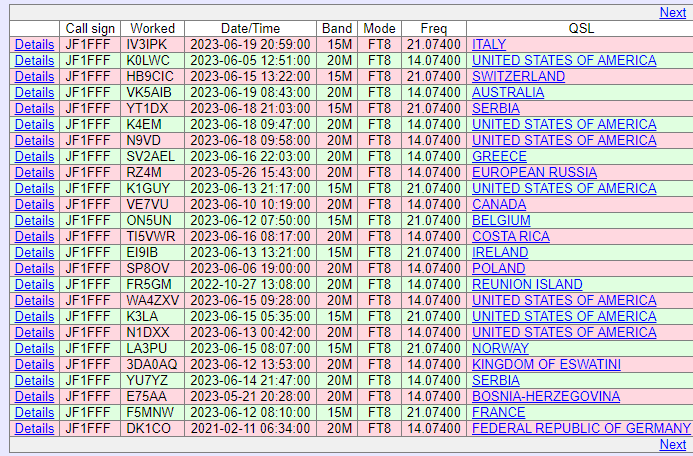Select the Call sign column header
The width and height of the screenshot is (693, 456).
[x=90, y=29]
